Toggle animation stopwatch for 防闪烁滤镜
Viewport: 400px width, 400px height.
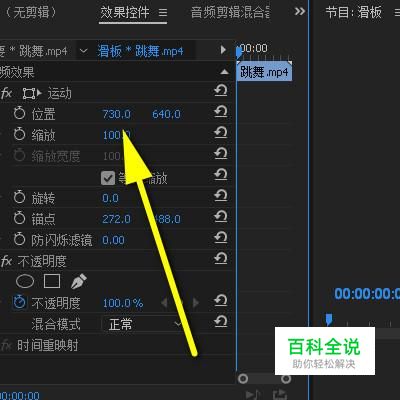pos(19,239)
